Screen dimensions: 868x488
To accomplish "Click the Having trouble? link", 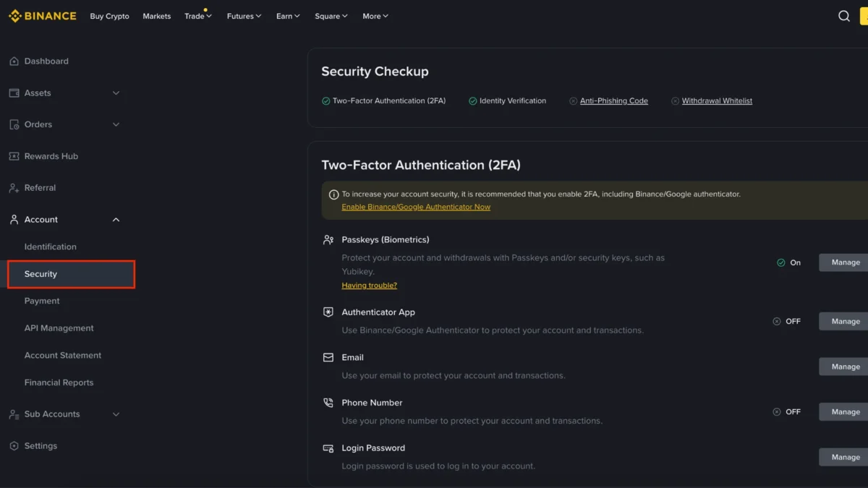I will pyautogui.click(x=369, y=286).
